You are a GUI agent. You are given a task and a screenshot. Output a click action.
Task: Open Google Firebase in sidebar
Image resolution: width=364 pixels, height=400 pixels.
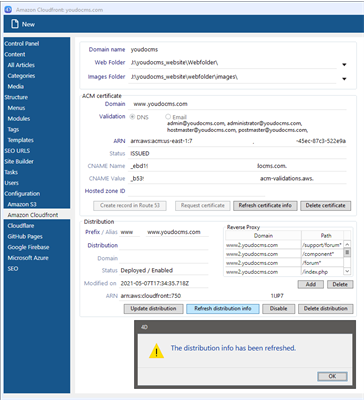(x=28, y=247)
